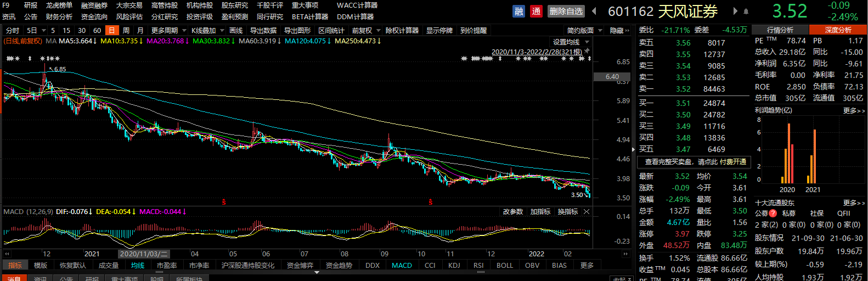868x281 pixels.
Task: Click the 查看完整买卖盘 paid access link
Action: pos(695,162)
